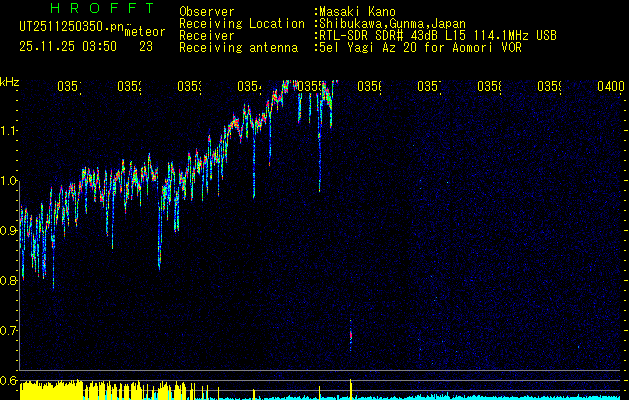629x400 pixels.
Task: Click the 1.1 kHz axis label
Action: coord(8,130)
